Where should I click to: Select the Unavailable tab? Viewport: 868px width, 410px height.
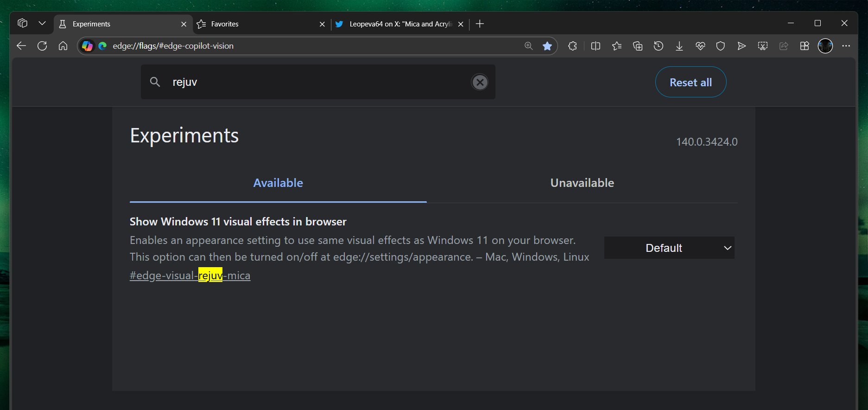pyautogui.click(x=582, y=183)
